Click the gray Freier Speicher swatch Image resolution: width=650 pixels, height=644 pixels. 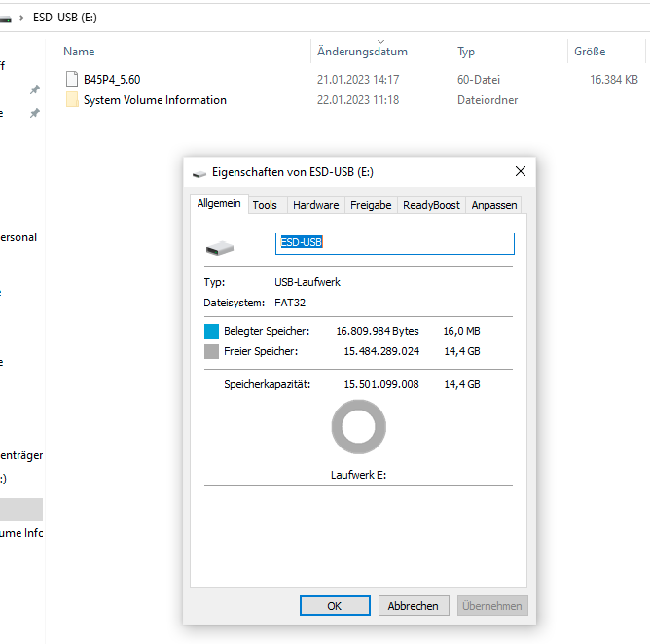click(x=211, y=351)
